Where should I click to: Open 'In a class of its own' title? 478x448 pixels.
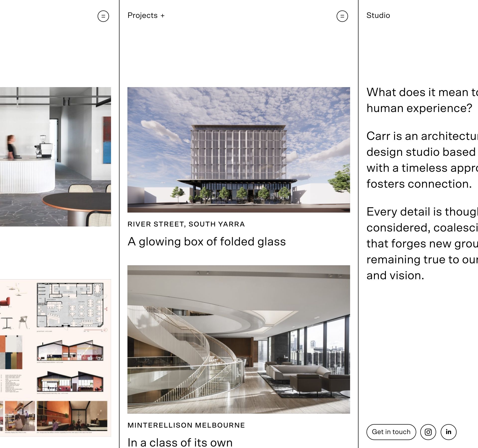180,442
